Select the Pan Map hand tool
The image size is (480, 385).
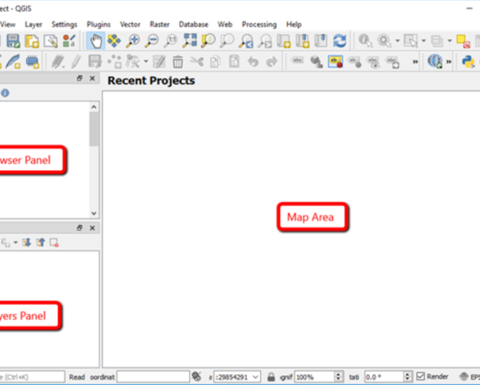tap(96, 41)
